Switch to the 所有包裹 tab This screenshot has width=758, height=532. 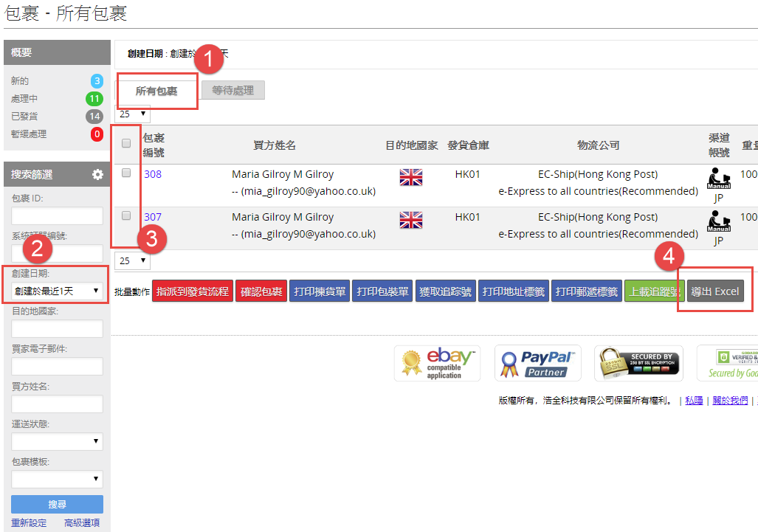(x=156, y=91)
